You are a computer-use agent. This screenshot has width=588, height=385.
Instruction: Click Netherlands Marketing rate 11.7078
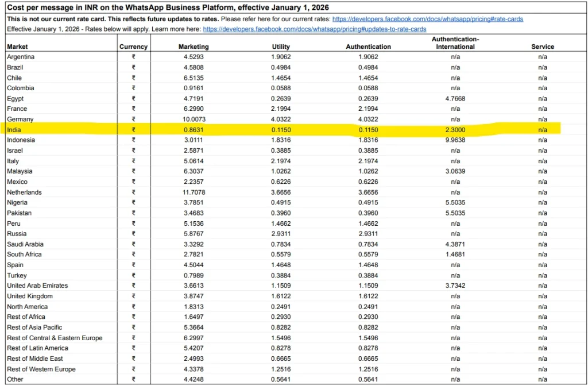pos(192,192)
